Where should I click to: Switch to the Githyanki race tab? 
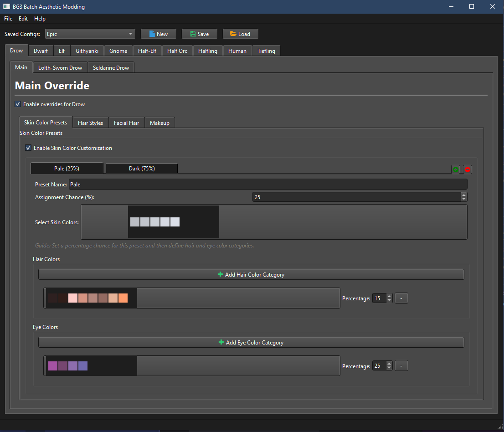[x=87, y=51]
